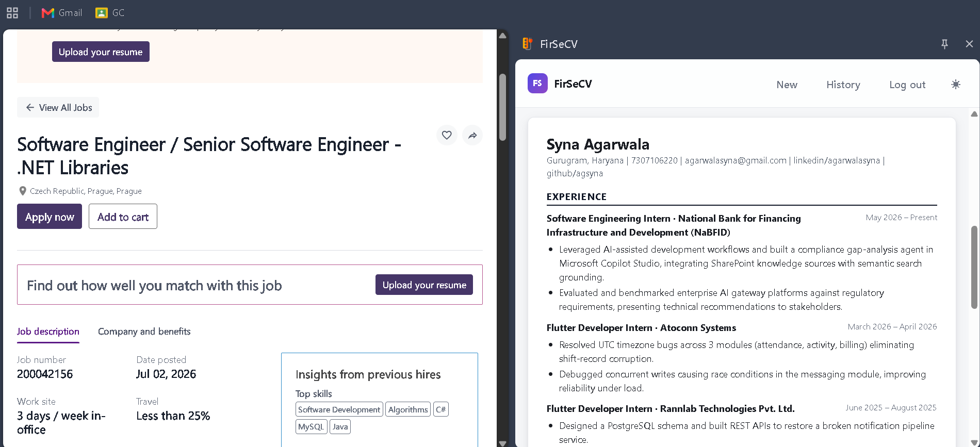Viewport: 980px width, 447px height.
Task: Click the Less than 25% travel value
Action: click(173, 416)
